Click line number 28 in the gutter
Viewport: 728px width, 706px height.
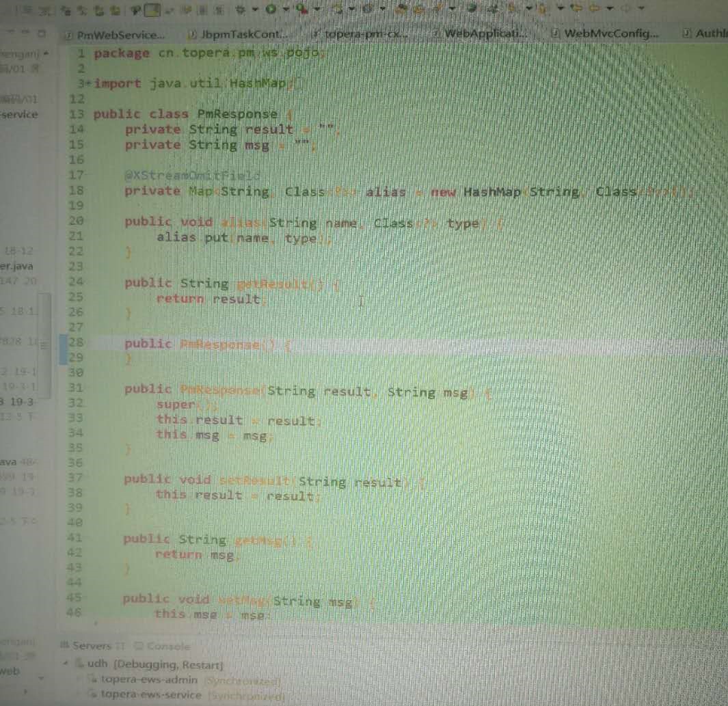point(76,342)
